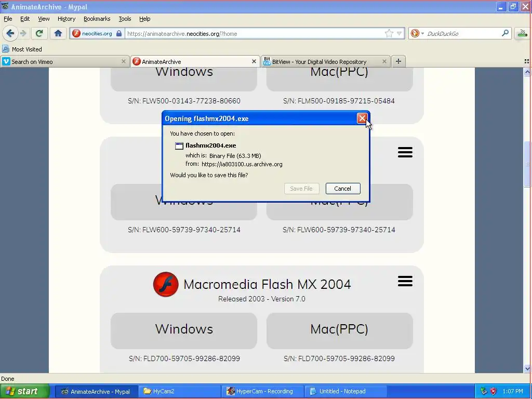The image size is (532, 399).
Task: Close the Search on Vimeo tab
Action: click(124, 61)
